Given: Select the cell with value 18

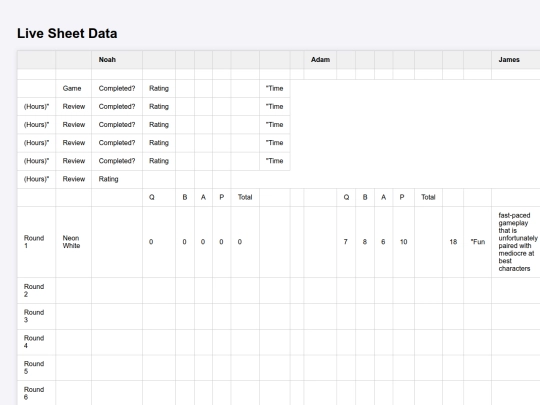Looking at the screenshot, I should tap(453, 242).
